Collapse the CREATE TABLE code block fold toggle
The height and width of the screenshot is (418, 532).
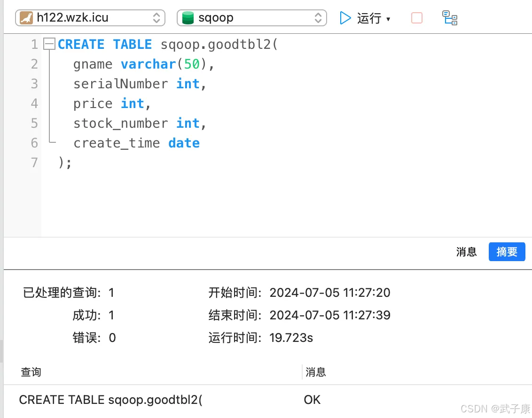pyautogui.click(x=48, y=43)
